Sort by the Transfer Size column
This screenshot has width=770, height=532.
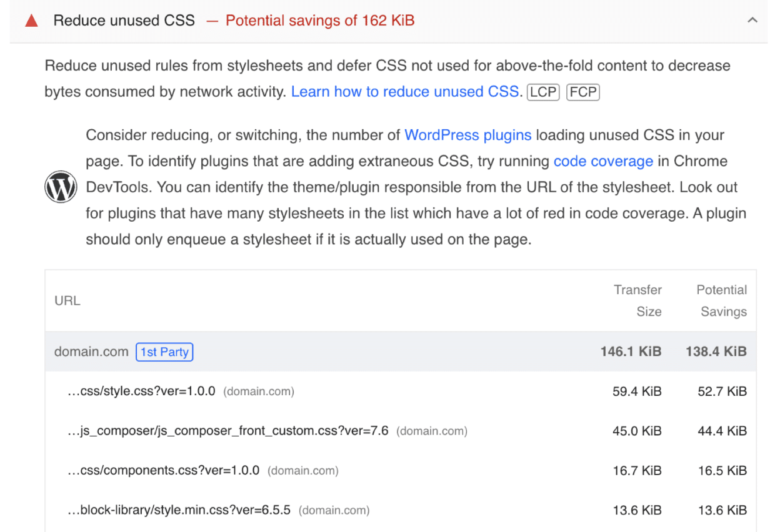pos(637,300)
